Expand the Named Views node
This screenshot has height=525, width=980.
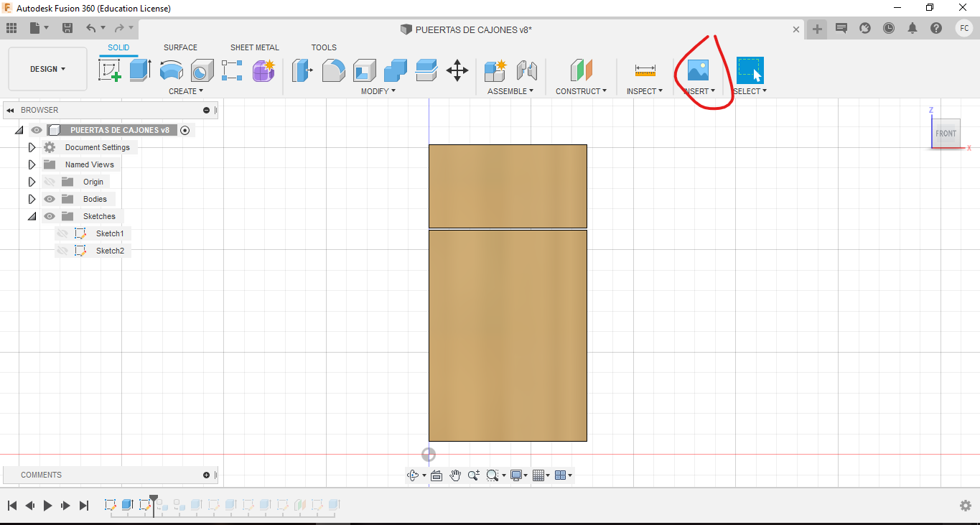[x=32, y=164]
